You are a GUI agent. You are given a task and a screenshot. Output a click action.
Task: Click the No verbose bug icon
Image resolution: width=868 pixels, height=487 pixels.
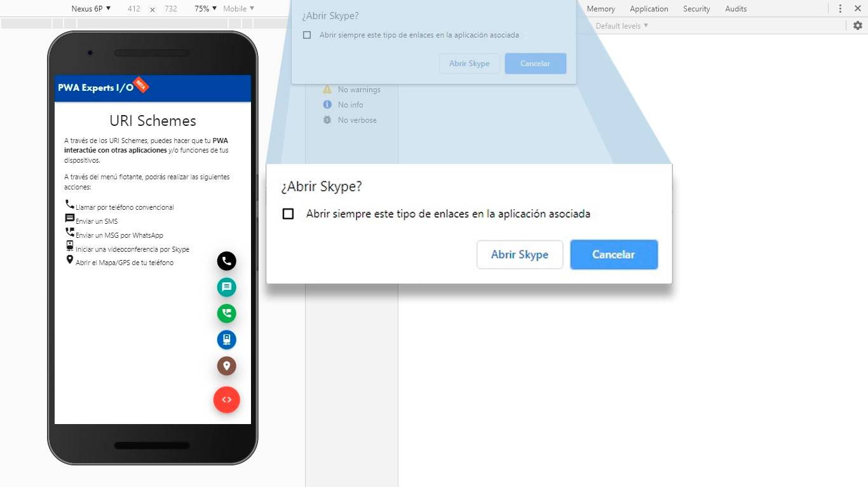(x=327, y=120)
